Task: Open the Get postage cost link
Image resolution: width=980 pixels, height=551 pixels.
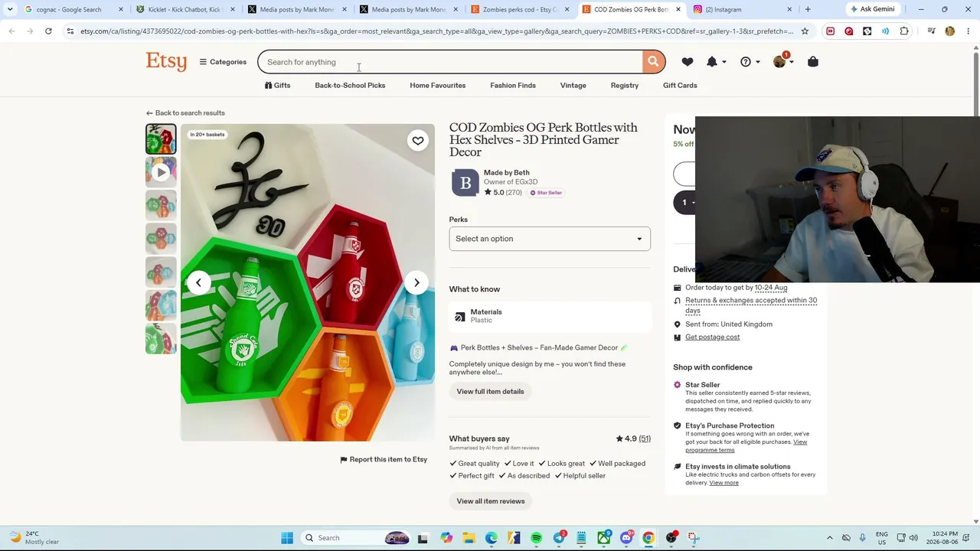Action: pyautogui.click(x=712, y=337)
